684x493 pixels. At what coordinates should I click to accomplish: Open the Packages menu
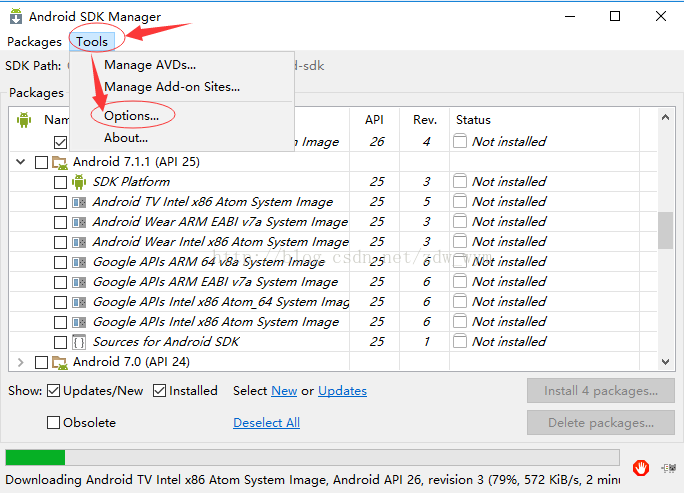coord(34,42)
